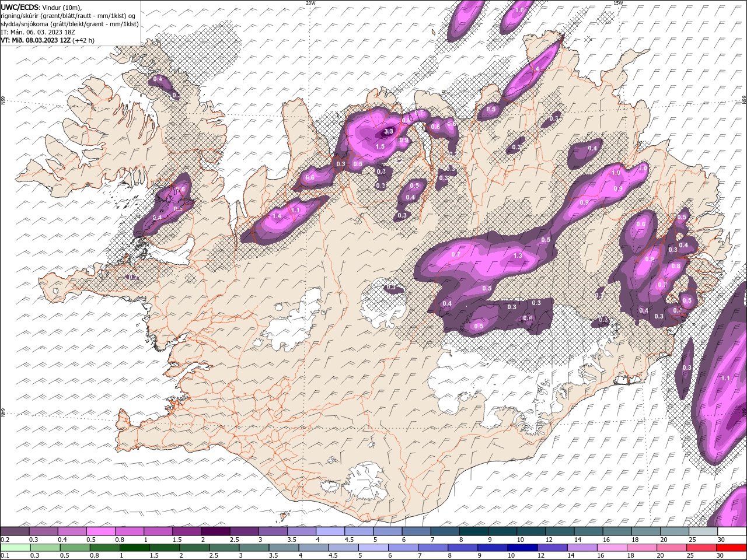Click the violet lower swatch between 14 and 16
Viewport: 747px width, 560px height.
[x=582, y=548]
